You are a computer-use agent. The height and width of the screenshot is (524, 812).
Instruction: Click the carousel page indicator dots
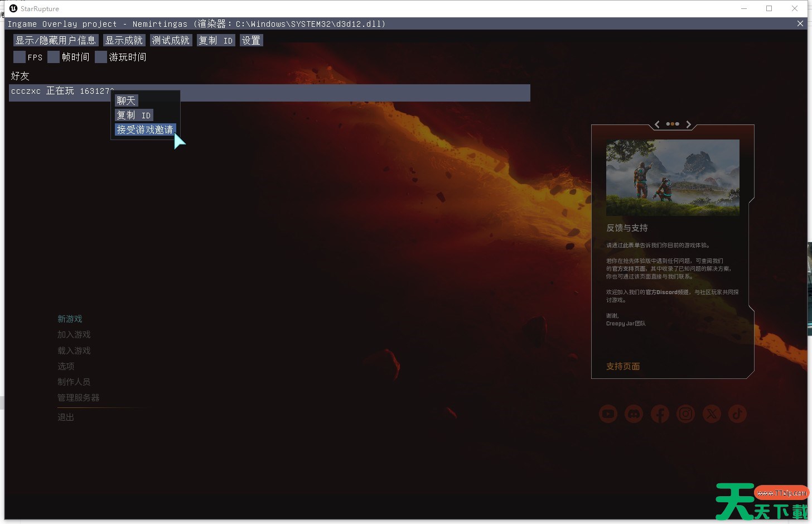click(x=673, y=124)
